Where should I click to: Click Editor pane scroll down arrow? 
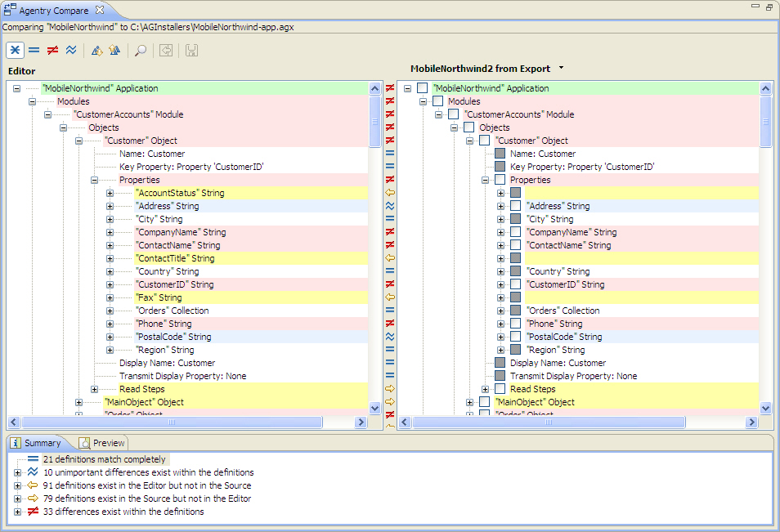point(375,409)
